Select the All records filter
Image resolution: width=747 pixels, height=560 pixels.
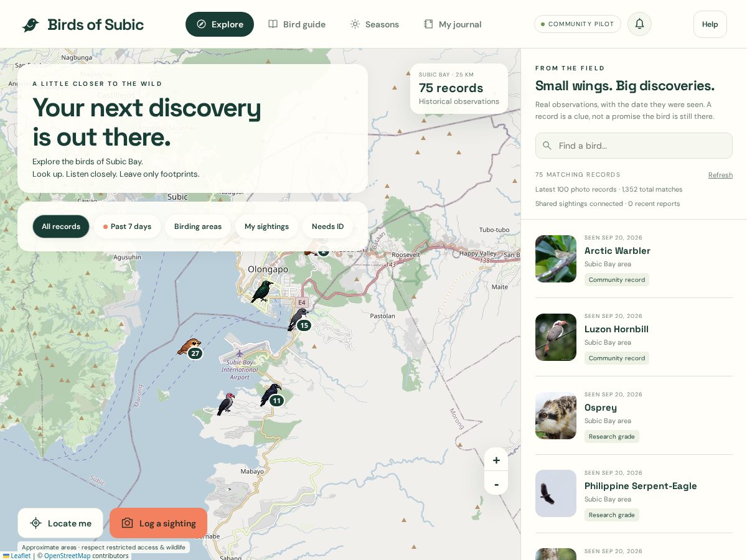click(61, 226)
